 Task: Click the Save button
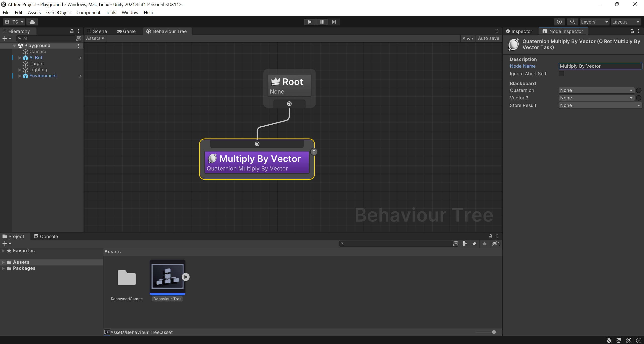(467, 39)
